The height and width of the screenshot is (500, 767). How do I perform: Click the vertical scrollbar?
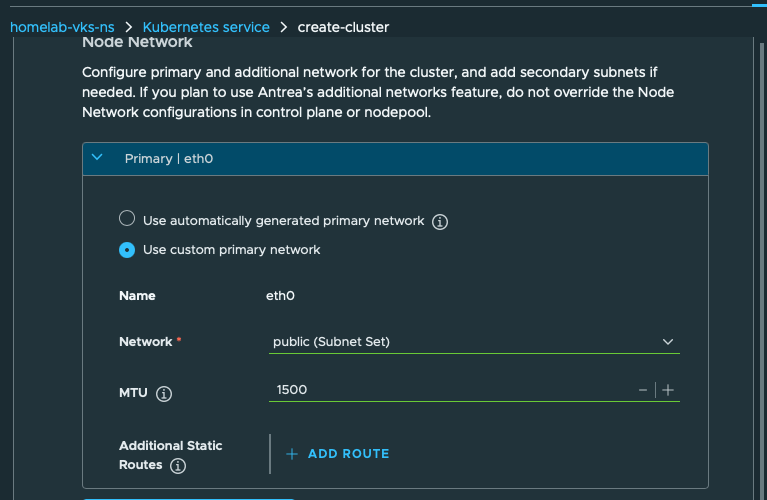(x=762, y=271)
